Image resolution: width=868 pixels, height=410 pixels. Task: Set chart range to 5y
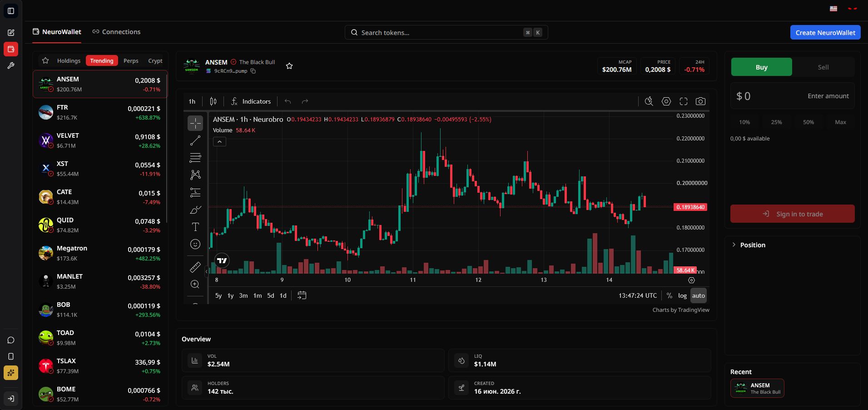218,295
